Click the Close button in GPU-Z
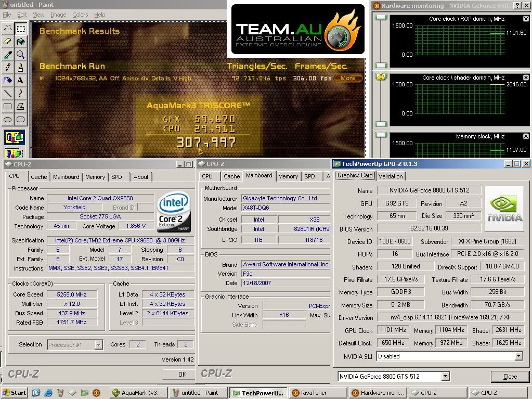This screenshot has height=399, width=532. tap(510, 377)
